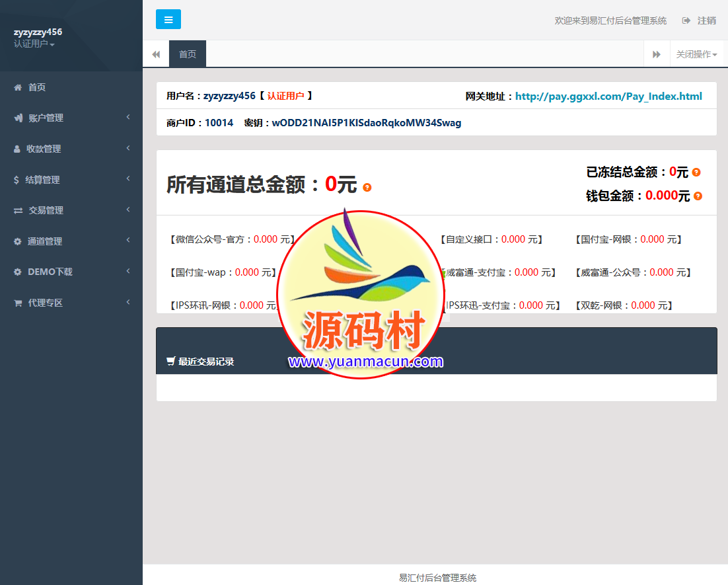The image size is (728, 585).
Task: Open the 认证用户 dropdown under the username
Action: click(34, 44)
